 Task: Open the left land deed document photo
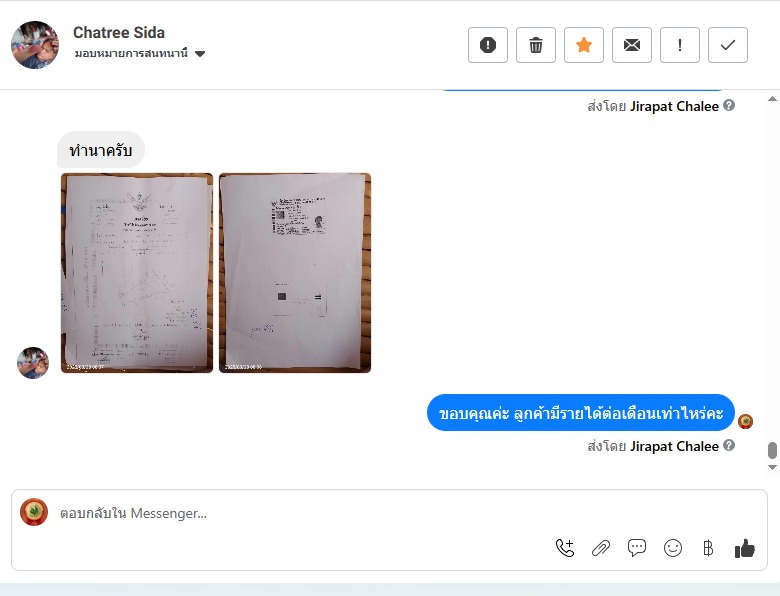coord(137,273)
